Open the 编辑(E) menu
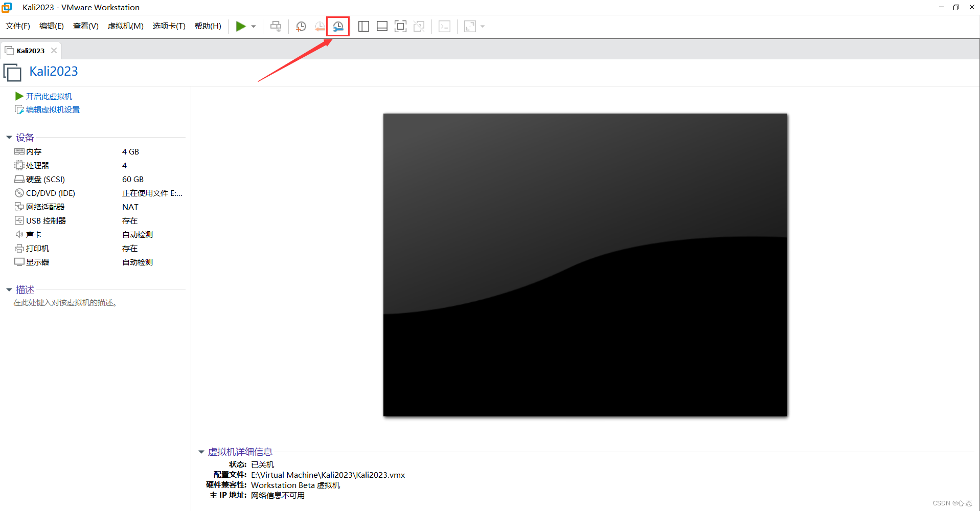Screen dimensions: 980x511 coord(52,26)
